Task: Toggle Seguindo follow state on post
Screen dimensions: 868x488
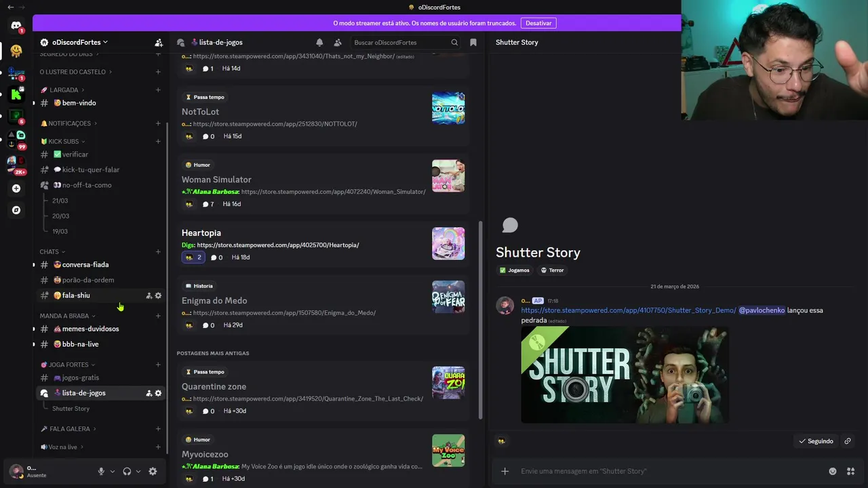Action: [x=816, y=441]
